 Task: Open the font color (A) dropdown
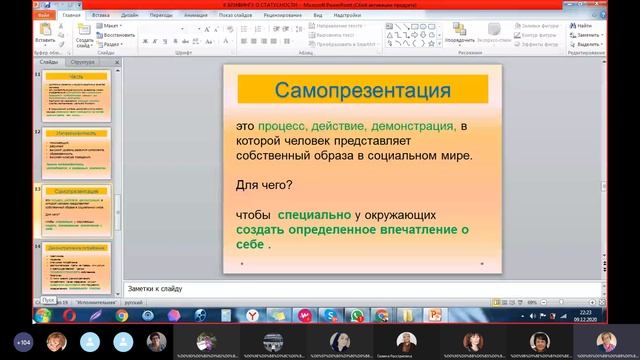227,41
